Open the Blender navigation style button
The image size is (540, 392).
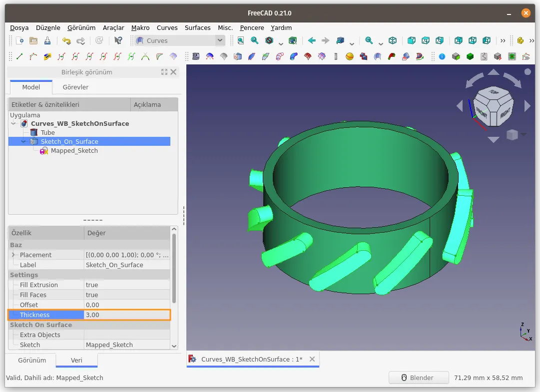pyautogui.click(x=419, y=378)
